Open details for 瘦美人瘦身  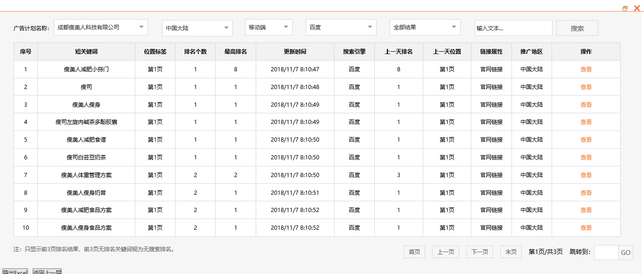click(586, 104)
